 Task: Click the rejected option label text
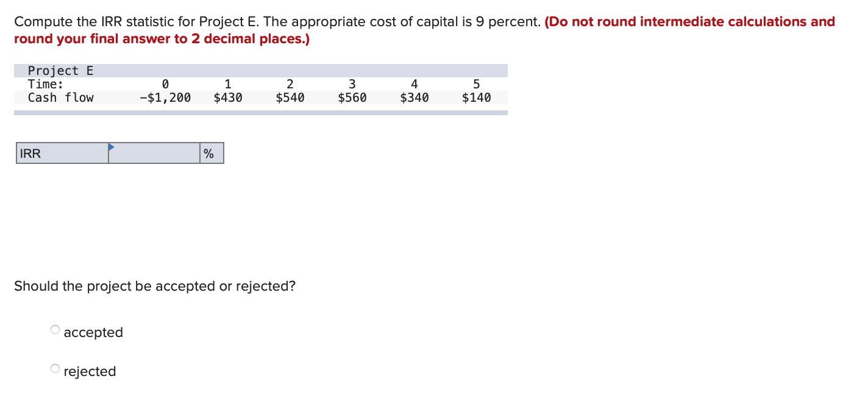click(x=90, y=371)
